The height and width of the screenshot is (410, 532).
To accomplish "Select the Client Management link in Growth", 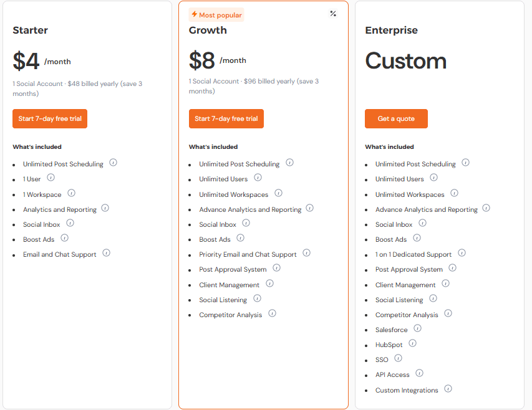I will (229, 284).
